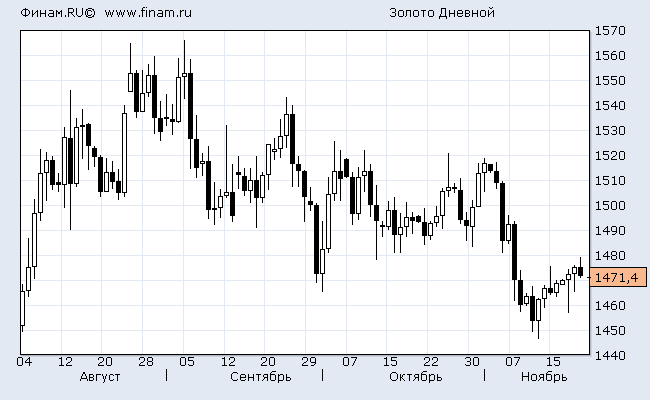This screenshot has width=650, height=400.
Task: Click the Финам.RU© header text
Action: click(58, 13)
